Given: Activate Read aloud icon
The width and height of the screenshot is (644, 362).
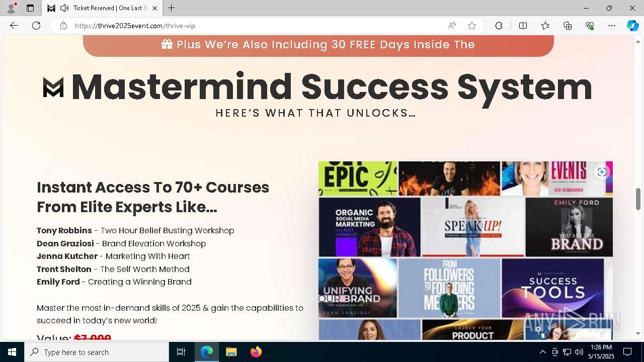Looking at the screenshot, I should [x=452, y=26].
